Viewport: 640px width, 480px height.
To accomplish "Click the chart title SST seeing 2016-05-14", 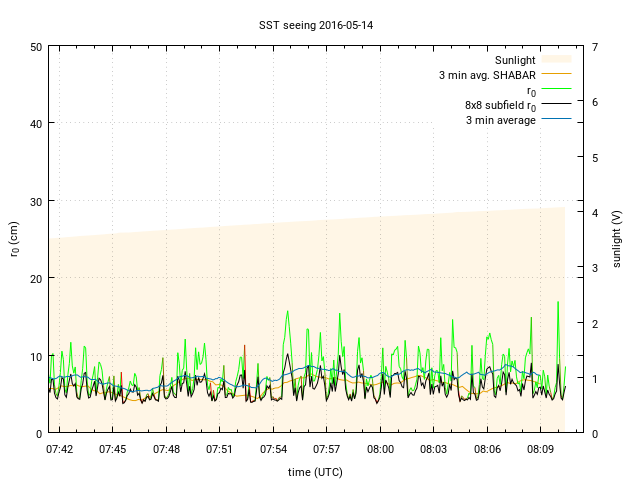I will 319,25.
